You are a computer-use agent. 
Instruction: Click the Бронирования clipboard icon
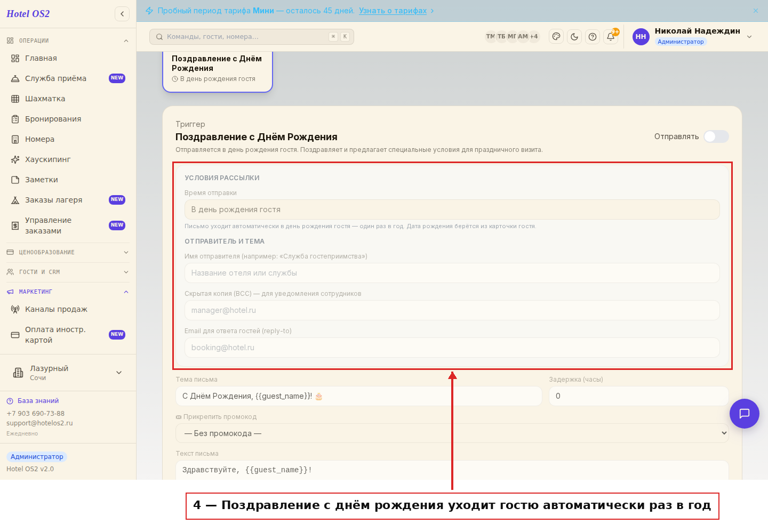[15, 119]
